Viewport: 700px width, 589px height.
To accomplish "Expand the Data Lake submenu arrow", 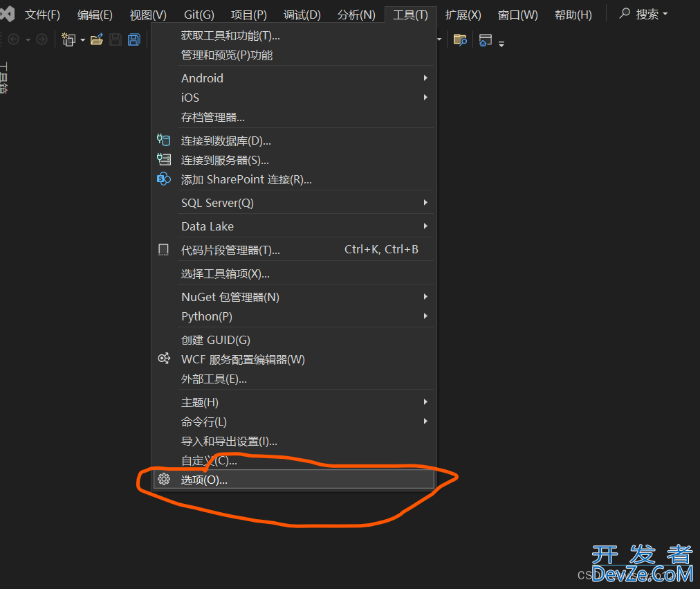I will (x=425, y=226).
